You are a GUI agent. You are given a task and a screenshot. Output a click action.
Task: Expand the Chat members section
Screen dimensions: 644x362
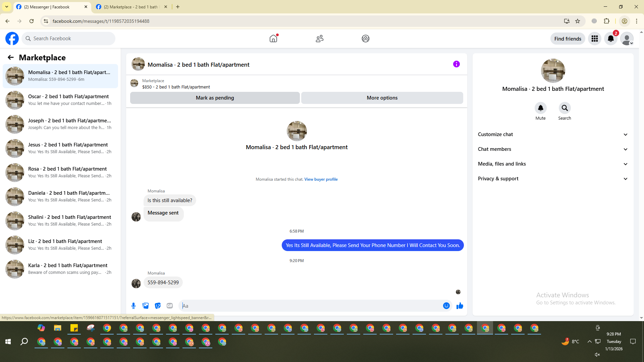click(x=553, y=149)
